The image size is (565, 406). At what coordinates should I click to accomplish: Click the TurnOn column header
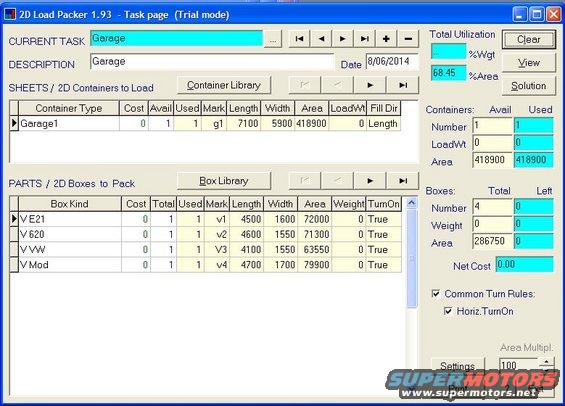[x=384, y=204]
